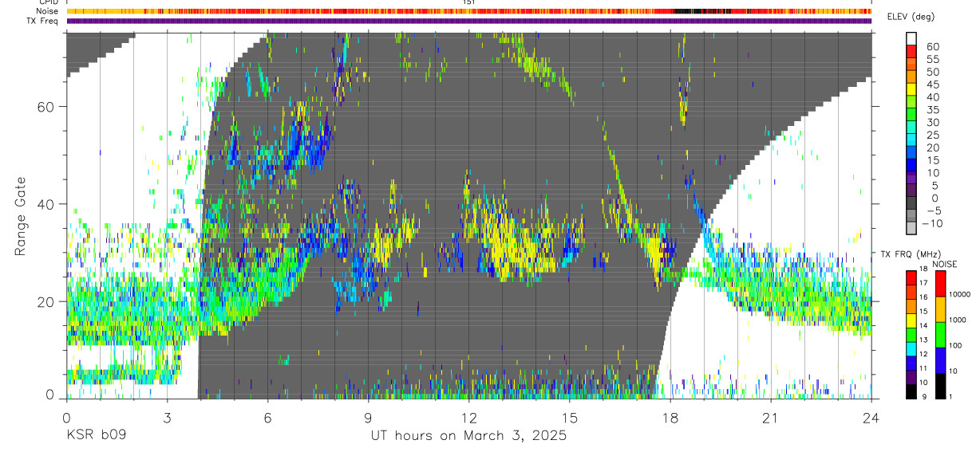Screen dimensions: 980x452
Task: Click the '−10' label on ELEV colorbar
Action: pos(931,223)
